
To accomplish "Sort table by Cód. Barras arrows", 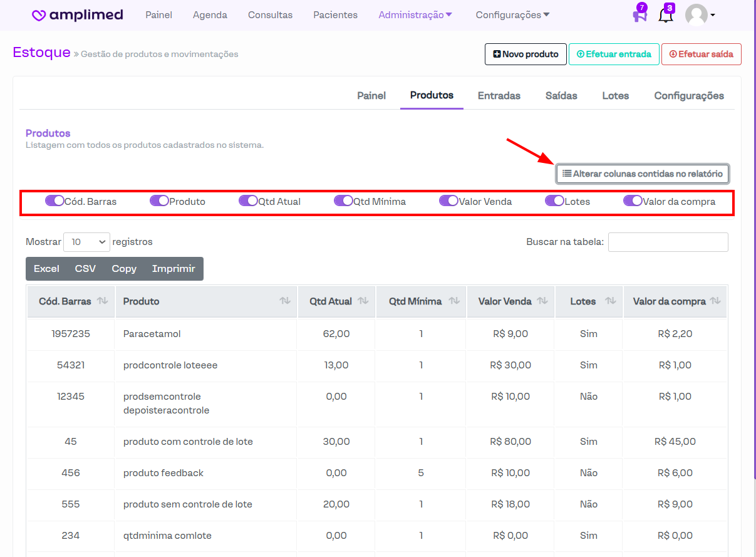I will pyautogui.click(x=103, y=301).
